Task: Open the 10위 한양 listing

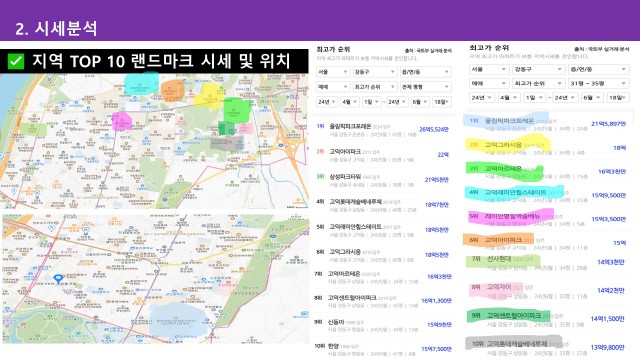Action: (383, 349)
